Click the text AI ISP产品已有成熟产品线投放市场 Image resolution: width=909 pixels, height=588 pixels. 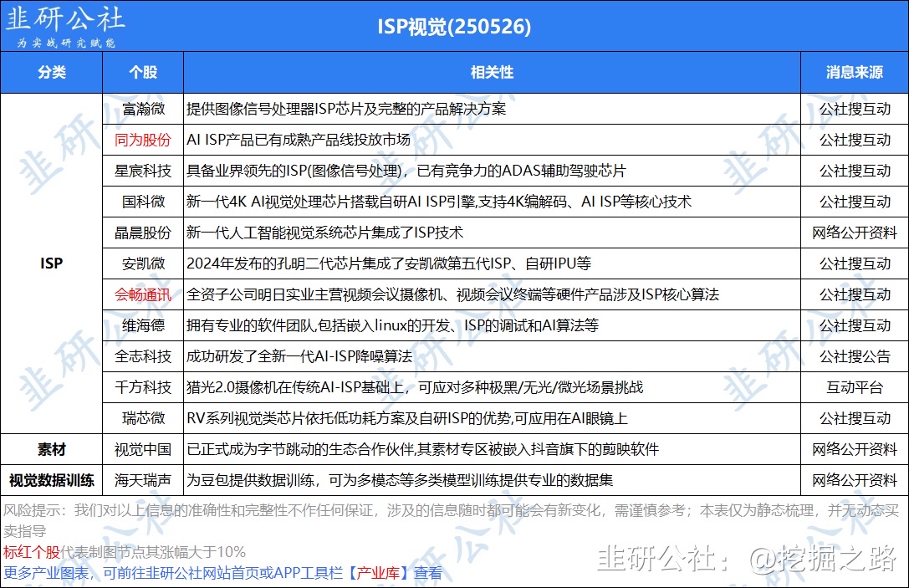pos(299,140)
